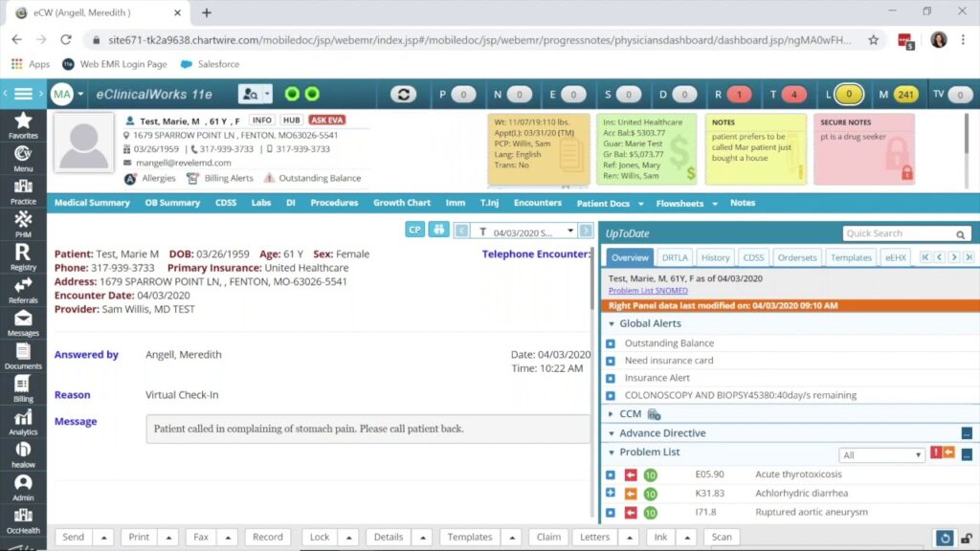The height and width of the screenshot is (551, 980).
Task: Open the Medical Summary tab
Action: click(92, 203)
